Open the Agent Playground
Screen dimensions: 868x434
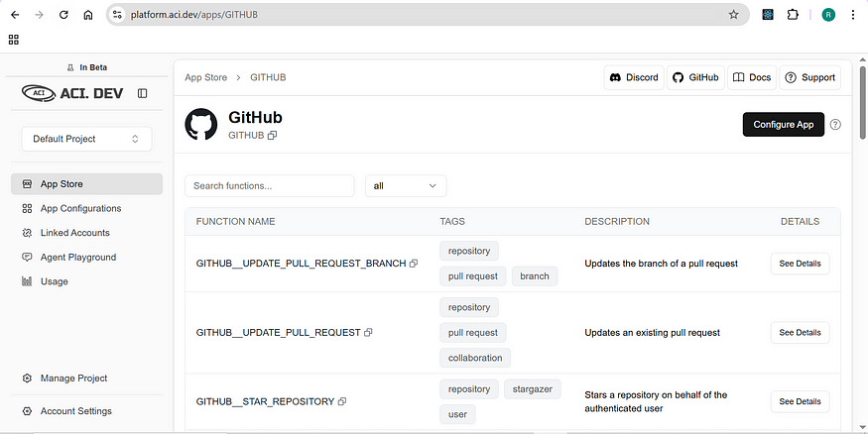(x=87, y=257)
